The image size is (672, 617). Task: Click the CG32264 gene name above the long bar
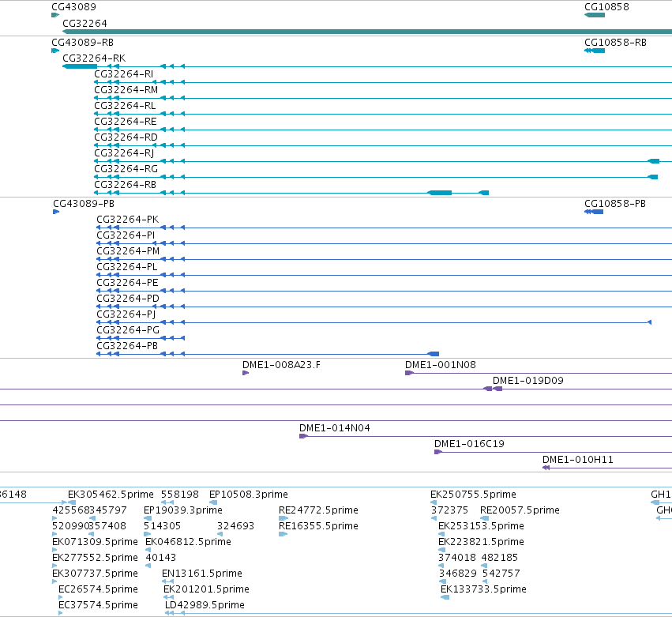[84, 24]
